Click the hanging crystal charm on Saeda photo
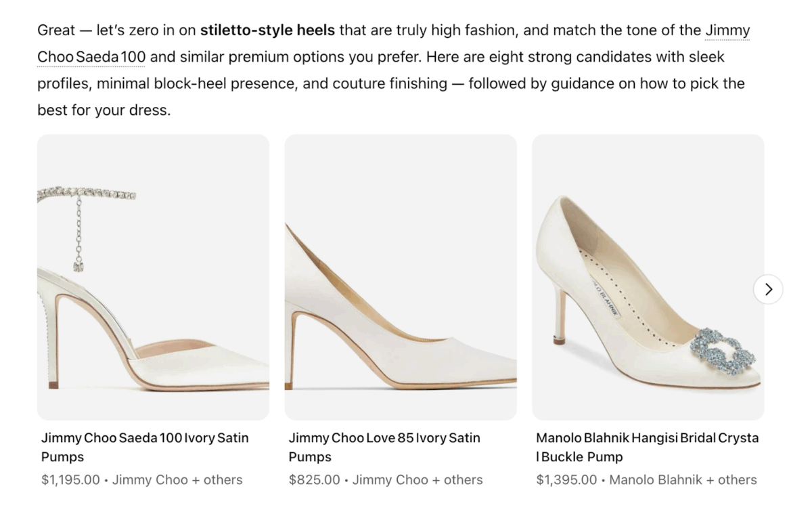The width and height of the screenshot is (812, 520). click(x=78, y=265)
